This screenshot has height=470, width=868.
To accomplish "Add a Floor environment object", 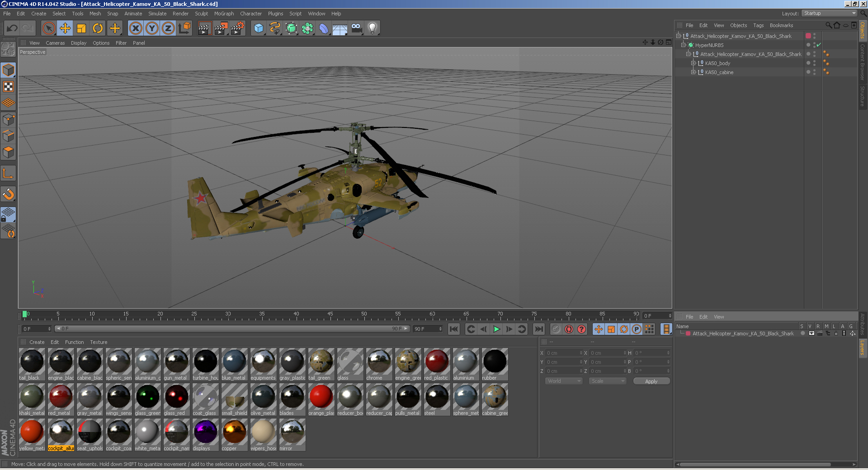I will 340,28.
